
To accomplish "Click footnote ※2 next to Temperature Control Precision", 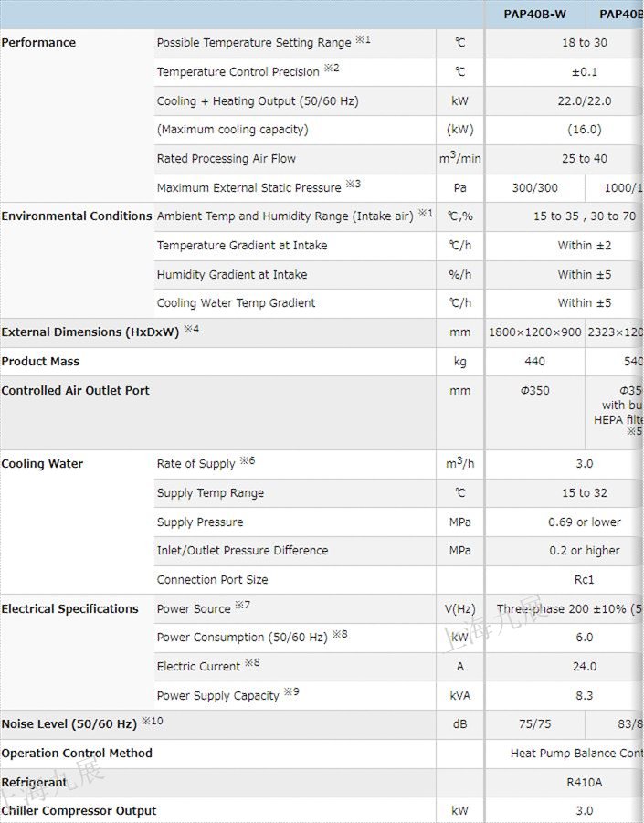I will pos(332,69).
